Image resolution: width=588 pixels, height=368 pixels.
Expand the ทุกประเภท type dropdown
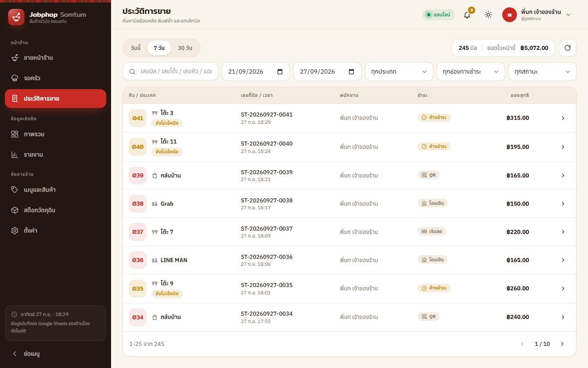(399, 72)
